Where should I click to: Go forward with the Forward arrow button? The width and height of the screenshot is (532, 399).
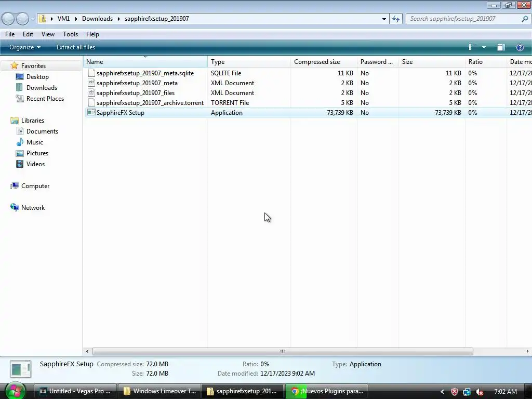[22, 19]
